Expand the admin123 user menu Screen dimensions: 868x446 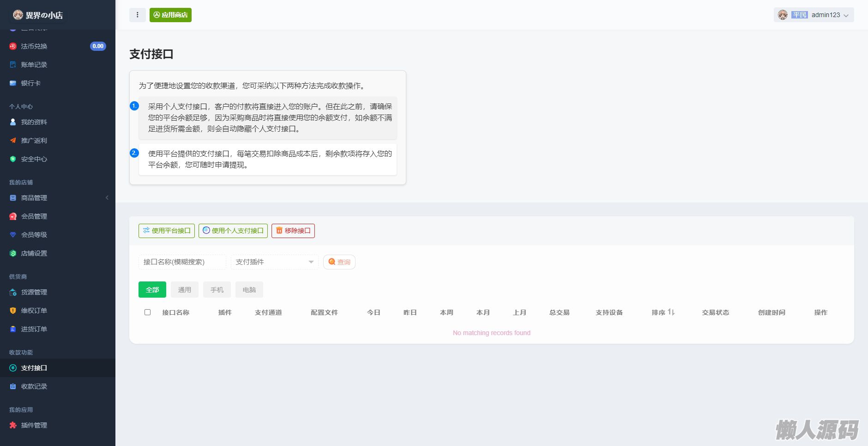pyautogui.click(x=814, y=15)
